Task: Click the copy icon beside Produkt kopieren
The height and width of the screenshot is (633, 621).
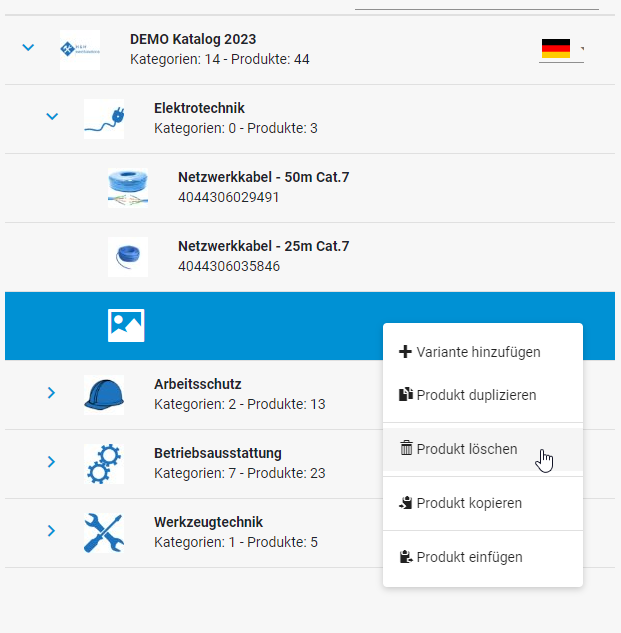Action: 406,503
